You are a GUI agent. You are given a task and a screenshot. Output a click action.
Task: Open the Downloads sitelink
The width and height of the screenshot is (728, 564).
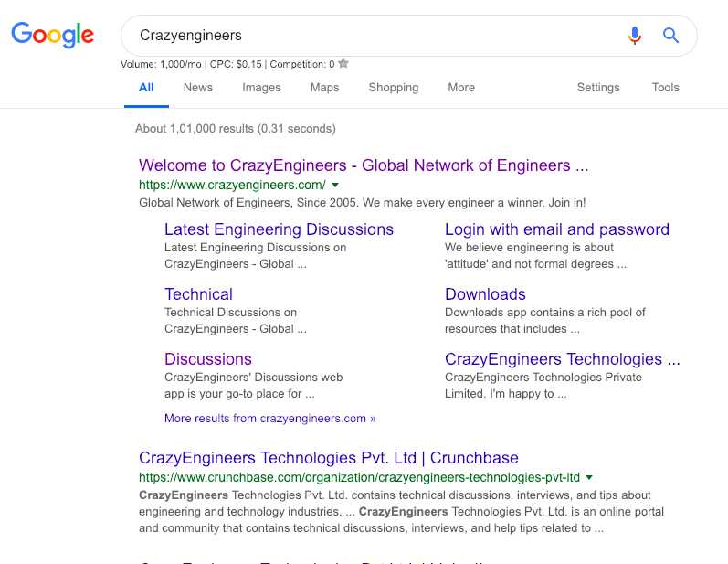click(485, 294)
